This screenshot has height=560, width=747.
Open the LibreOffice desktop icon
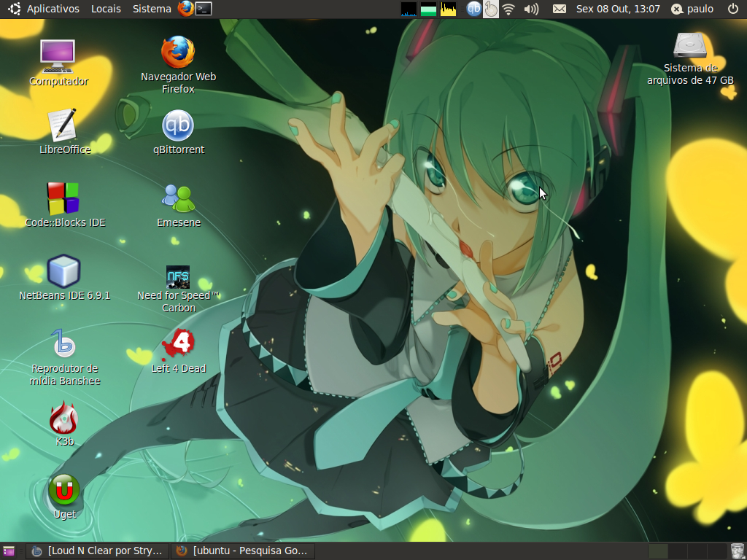(63, 125)
